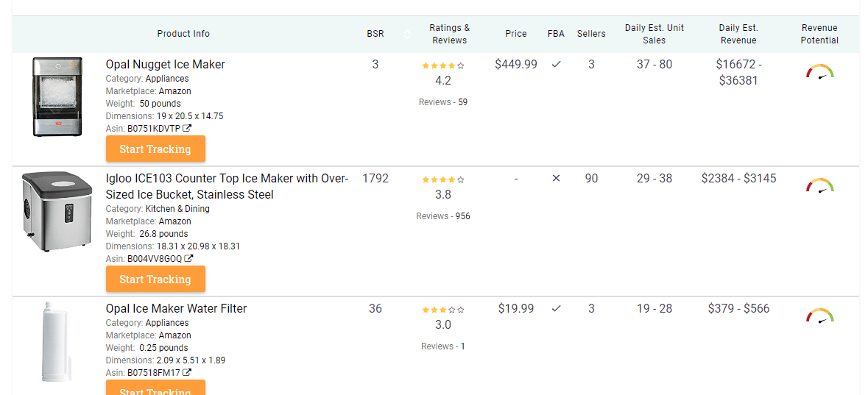Select the Opal Nugget Ice Maker product image

[57, 97]
